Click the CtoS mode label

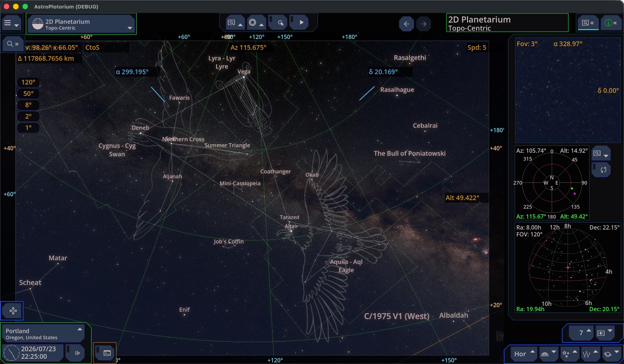[x=92, y=48]
